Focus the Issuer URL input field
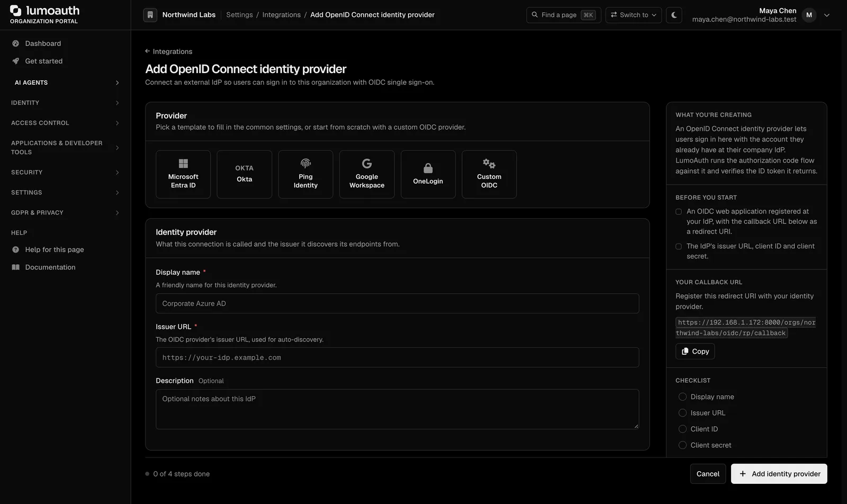847x504 pixels. point(397,357)
